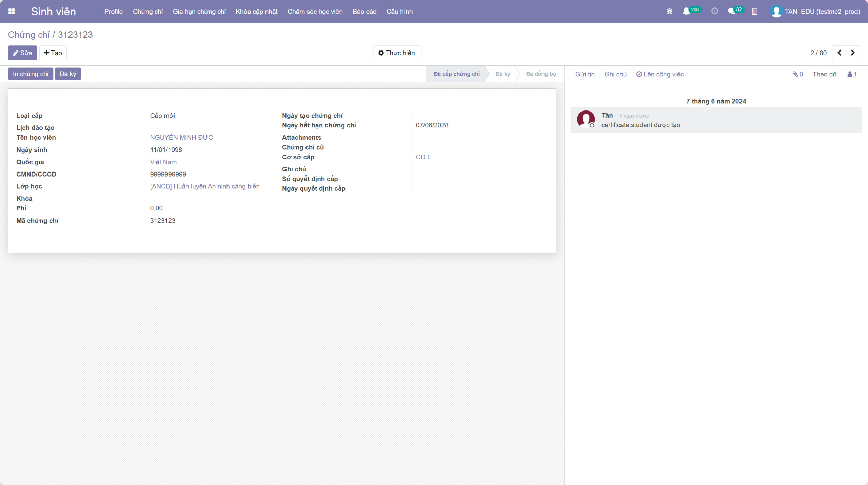Open the Chứng chỉ menu item
The width and height of the screenshot is (868, 485).
[148, 12]
